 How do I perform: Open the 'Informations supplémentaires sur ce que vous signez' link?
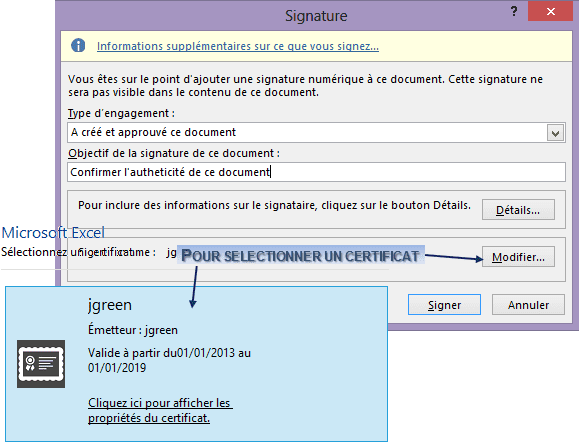coord(238,46)
